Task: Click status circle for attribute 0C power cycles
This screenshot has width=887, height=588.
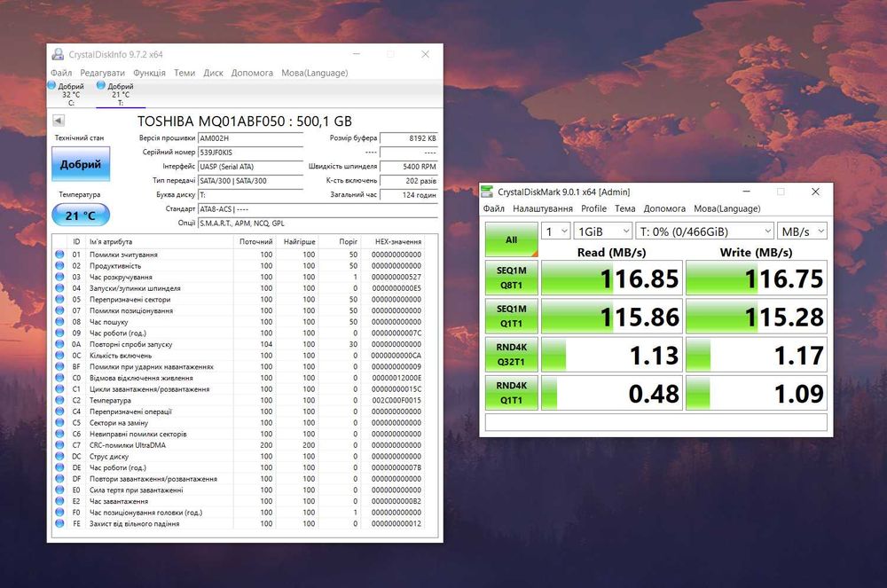Action: (59, 356)
